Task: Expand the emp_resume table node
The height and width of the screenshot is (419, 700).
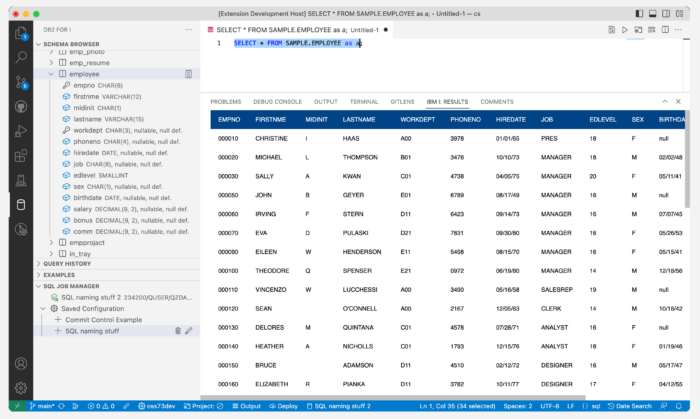Action: [51, 63]
